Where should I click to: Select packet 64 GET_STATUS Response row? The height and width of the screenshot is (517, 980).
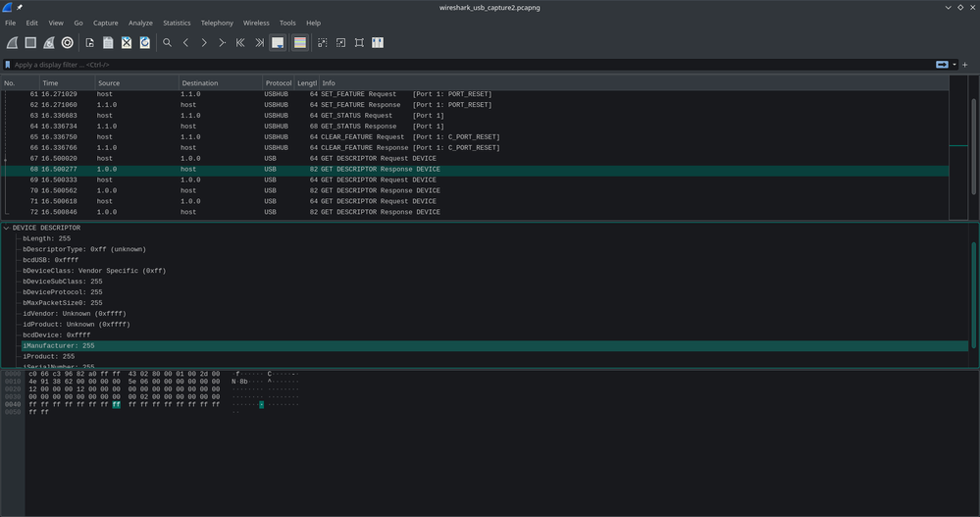point(475,127)
